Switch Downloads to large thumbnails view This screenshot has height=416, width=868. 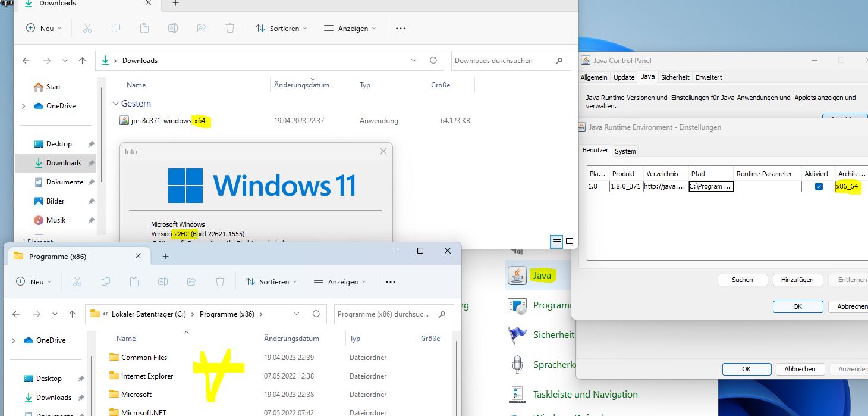tap(570, 242)
